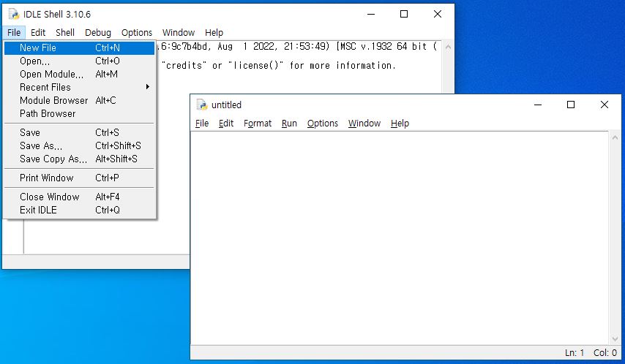Viewport: 625px width, 364px height.
Task: Open Options menu in the untitled window
Action: (x=323, y=124)
